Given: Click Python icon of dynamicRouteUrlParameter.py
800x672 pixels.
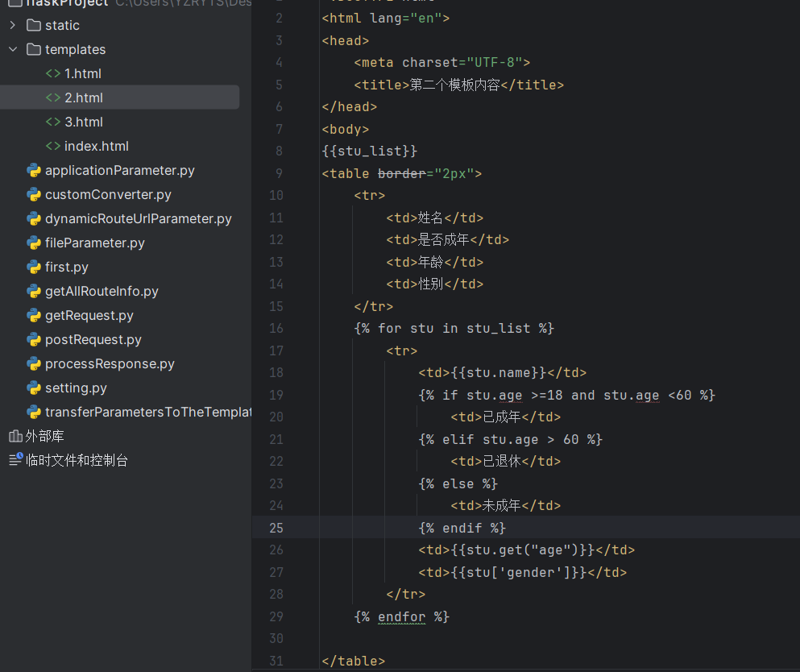Looking at the screenshot, I should (x=34, y=219).
